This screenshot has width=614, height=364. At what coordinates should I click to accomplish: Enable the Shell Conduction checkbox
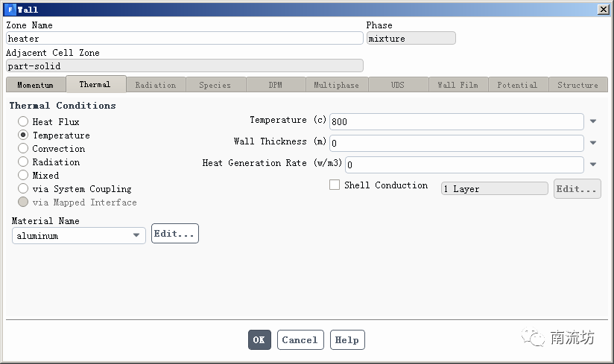(x=335, y=185)
